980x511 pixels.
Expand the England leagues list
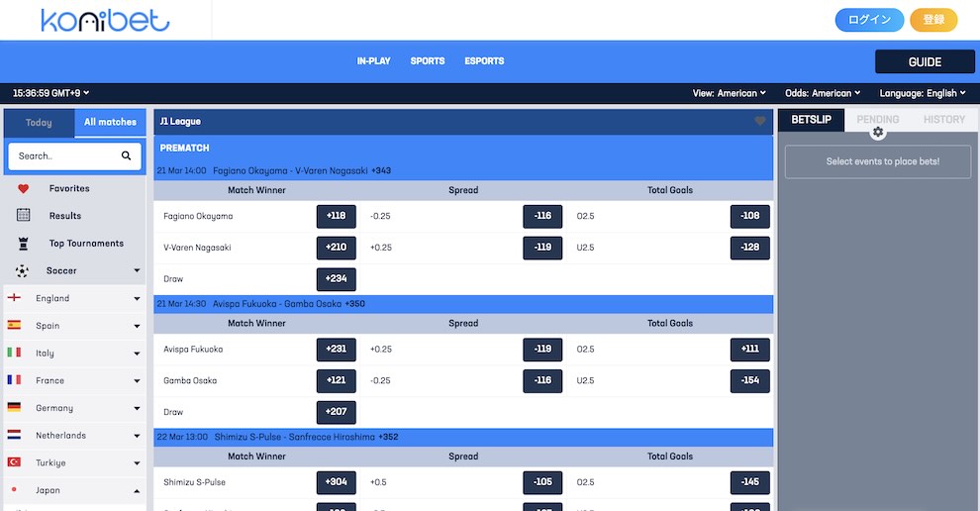point(137,298)
